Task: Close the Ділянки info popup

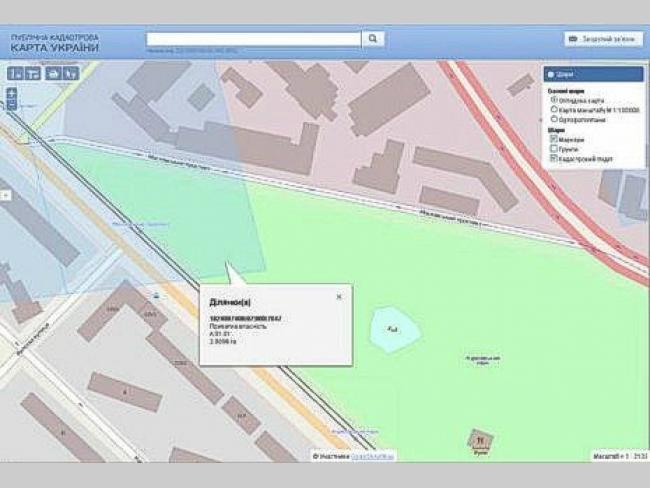Action: [338, 297]
